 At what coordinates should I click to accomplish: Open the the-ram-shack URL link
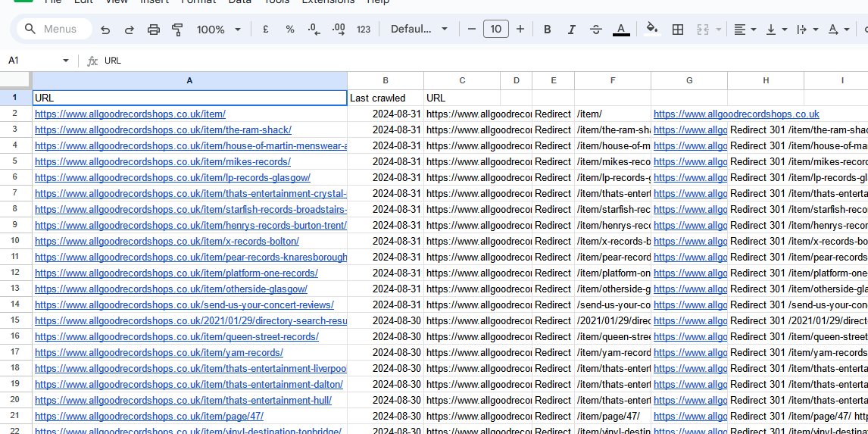click(163, 130)
